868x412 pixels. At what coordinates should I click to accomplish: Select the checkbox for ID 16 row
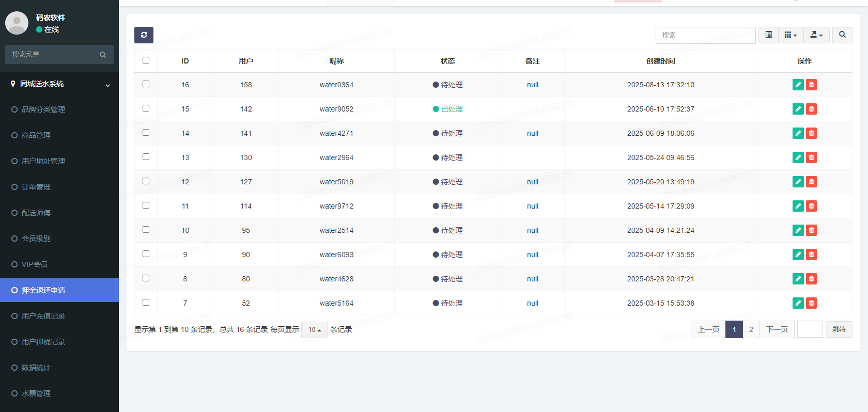point(146,84)
